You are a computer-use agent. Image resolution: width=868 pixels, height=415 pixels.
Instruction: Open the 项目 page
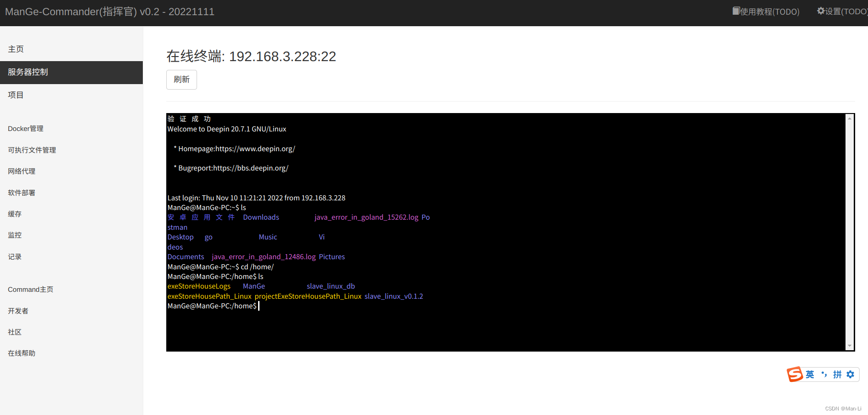pos(16,95)
